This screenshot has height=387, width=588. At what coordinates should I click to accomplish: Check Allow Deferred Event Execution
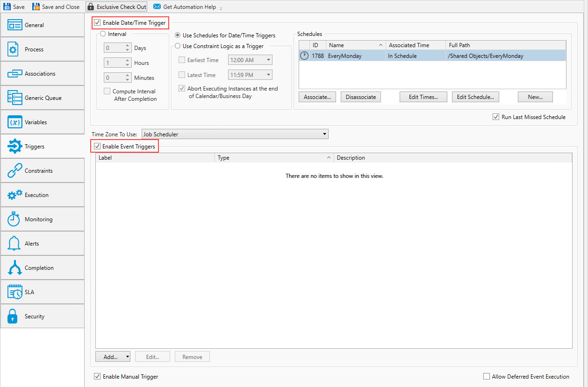486,377
